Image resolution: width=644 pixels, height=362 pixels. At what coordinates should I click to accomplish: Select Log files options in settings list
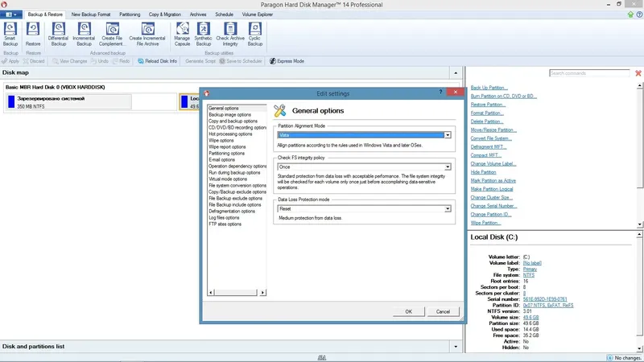(x=224, y=218)
